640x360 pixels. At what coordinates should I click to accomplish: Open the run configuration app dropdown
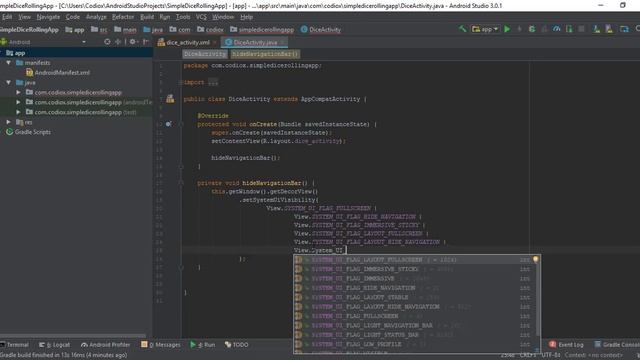pos(485,29)
